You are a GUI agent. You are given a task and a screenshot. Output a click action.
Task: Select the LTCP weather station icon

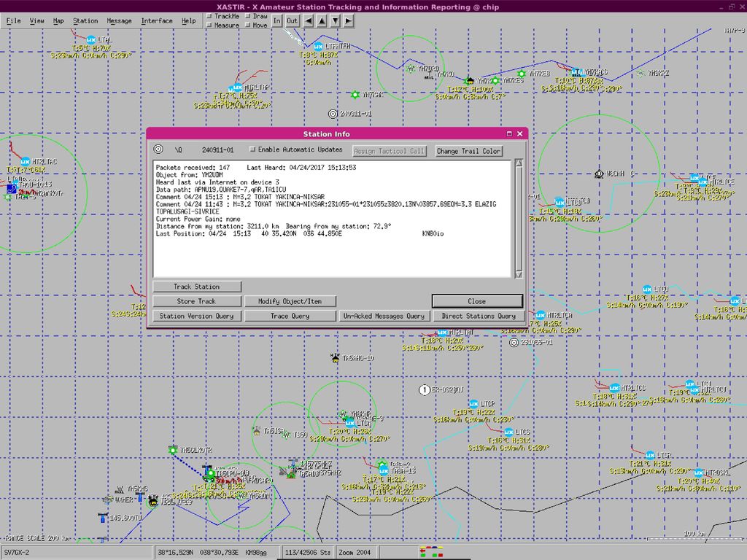pos(473,404)
